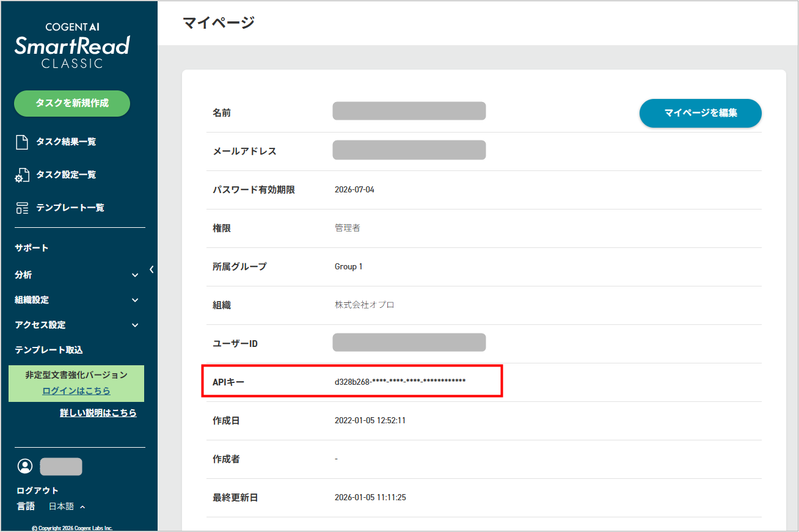Expand the 組織設定 dropdown

pyautogui.click(x=134, y=300)
